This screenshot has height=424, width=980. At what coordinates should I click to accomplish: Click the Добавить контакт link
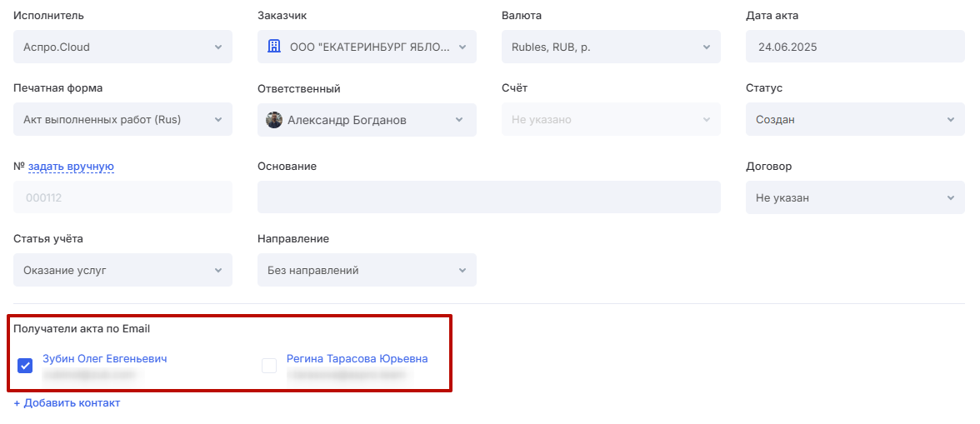[x=67, y=403]
